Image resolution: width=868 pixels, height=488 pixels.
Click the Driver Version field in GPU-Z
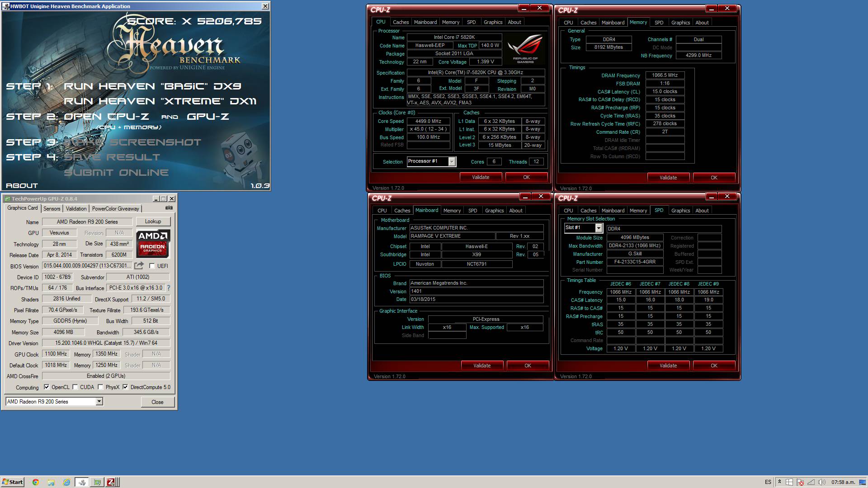pos(106,343)
